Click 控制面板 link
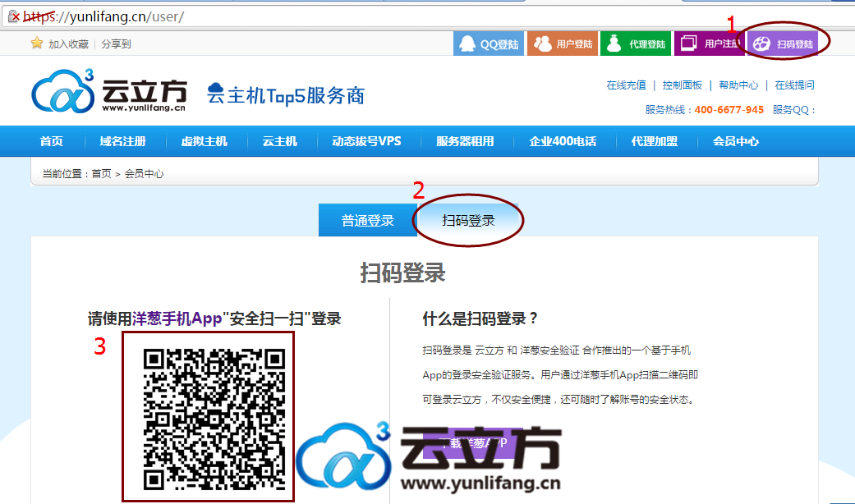This screenshot has width=855, height=504. [683, 85]
